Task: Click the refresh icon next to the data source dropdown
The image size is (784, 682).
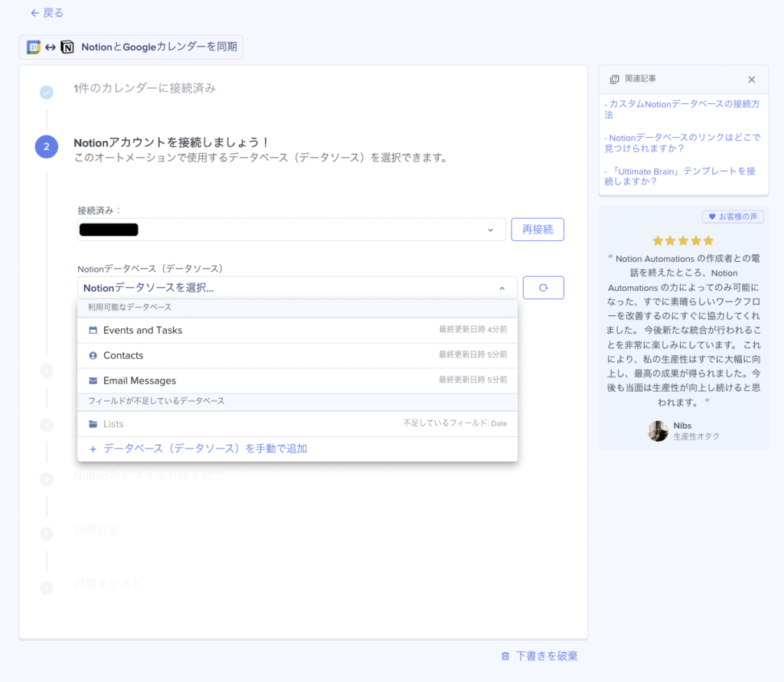Action: point(543,287)
